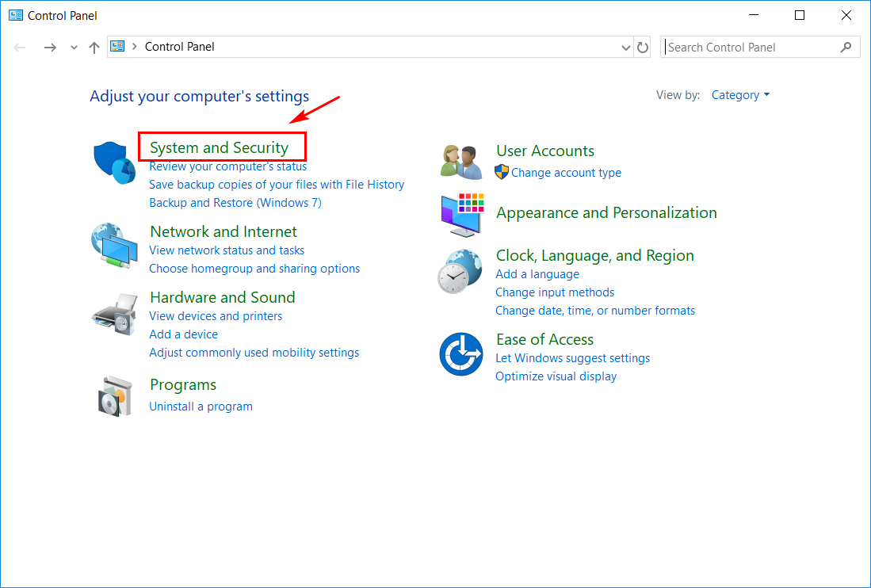Click Control Panel breadcrumb in address bar
The image size is (871, 588).
click(179, 47)
